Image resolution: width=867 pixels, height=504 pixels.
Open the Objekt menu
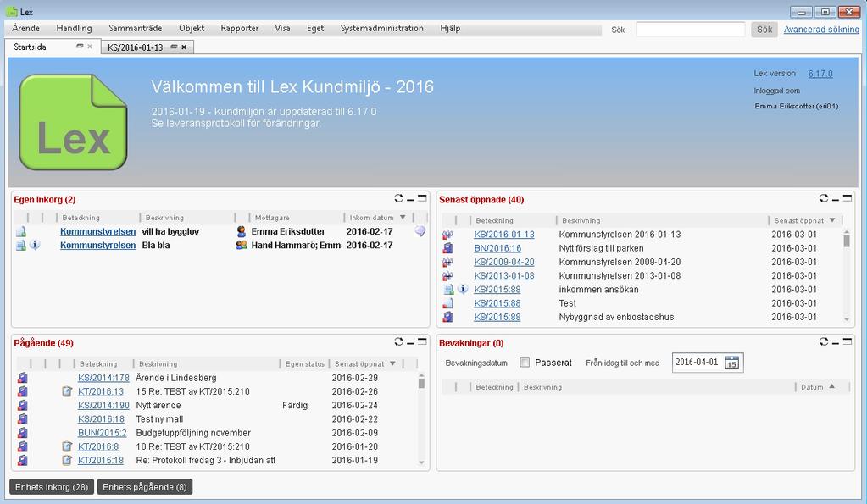(x=192, y=28)
